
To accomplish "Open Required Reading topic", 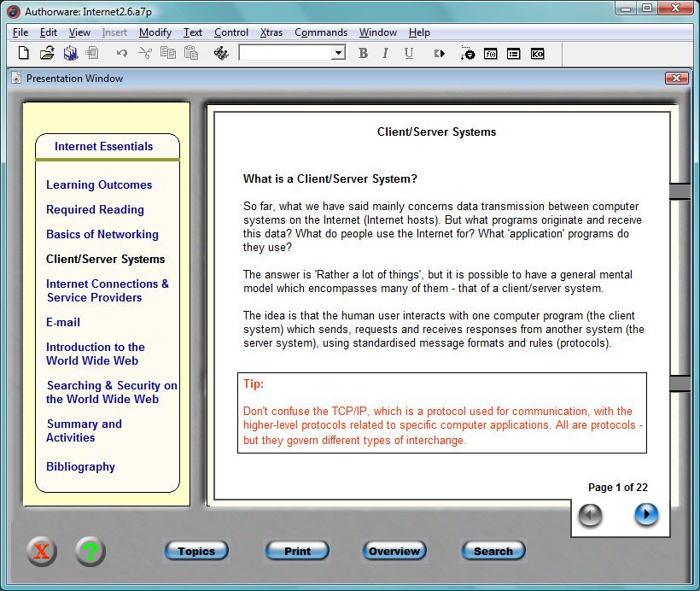I will click(x=95, y=209).
